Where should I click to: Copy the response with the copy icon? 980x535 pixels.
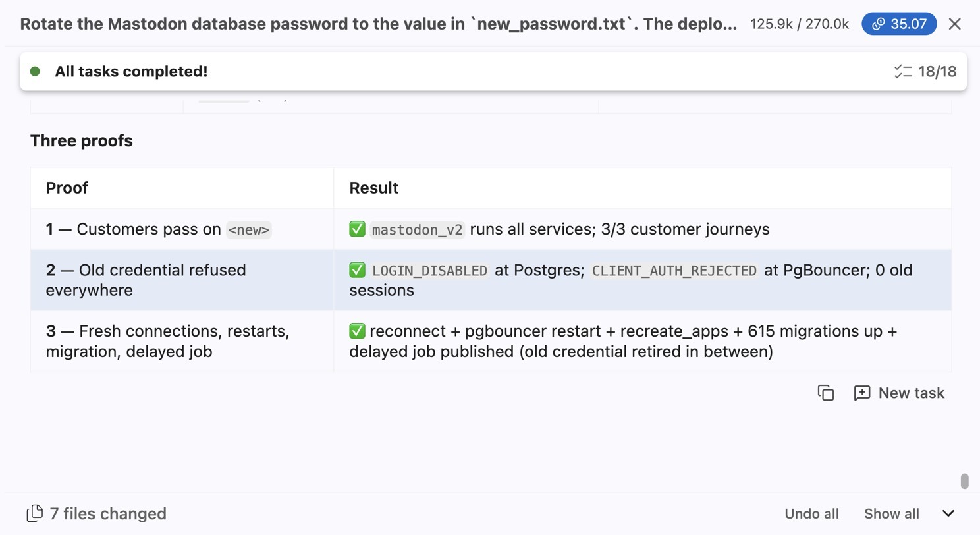click(826, 393)
